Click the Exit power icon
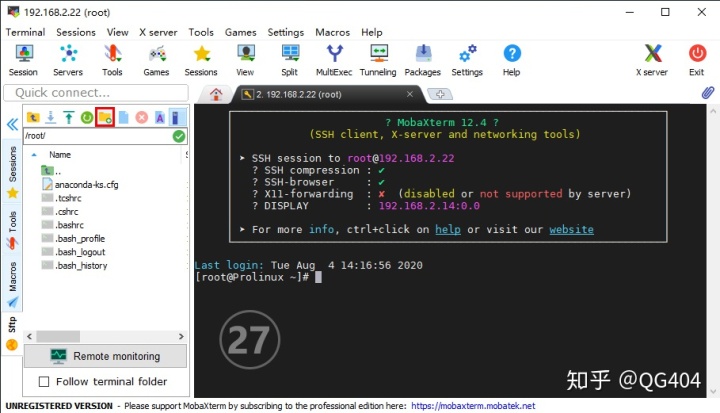This screenshot has height=413, width=720. tap(697, 60)
